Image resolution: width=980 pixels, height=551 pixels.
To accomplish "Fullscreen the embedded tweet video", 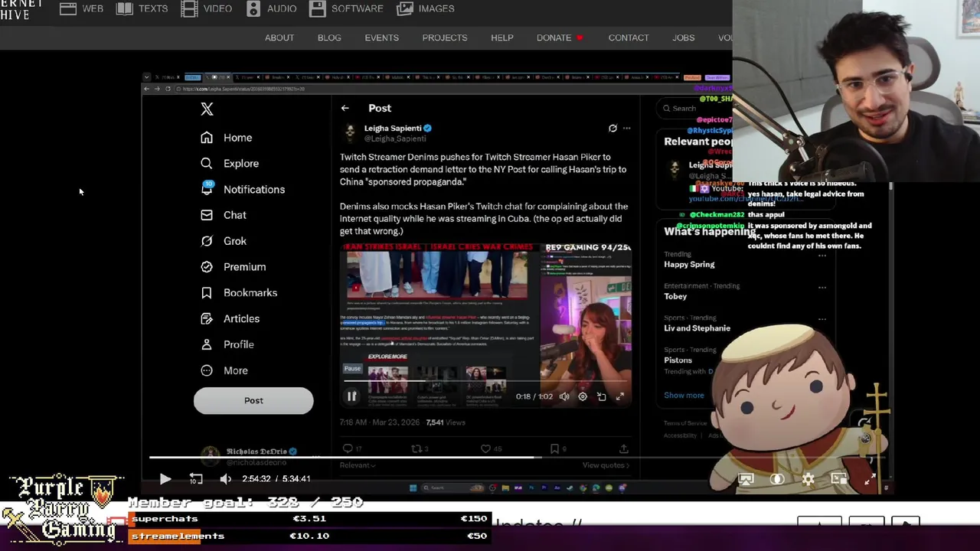I will [x=620, y=396].
